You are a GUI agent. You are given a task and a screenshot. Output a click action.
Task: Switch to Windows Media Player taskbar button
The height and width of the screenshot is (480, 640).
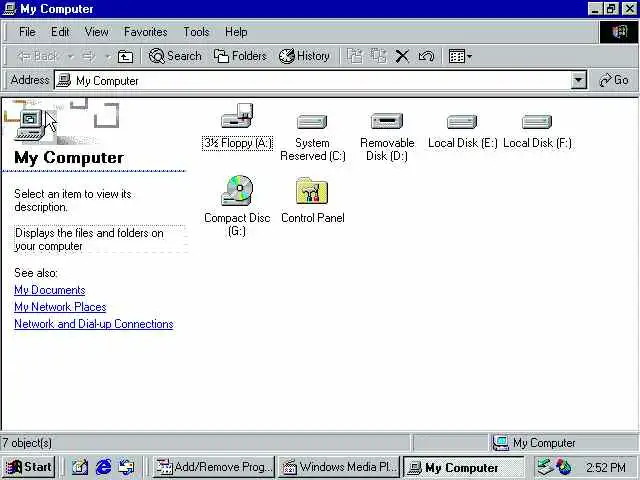(x=339, y=467)
